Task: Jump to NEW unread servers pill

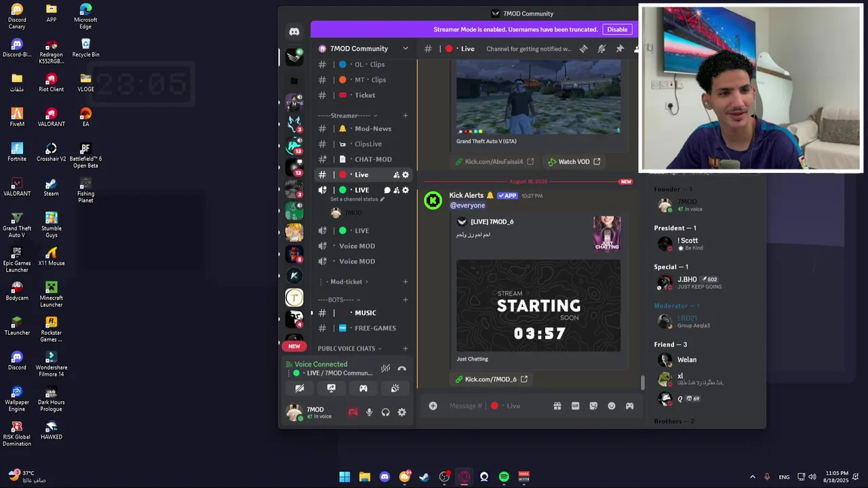Action: click(294, 346)
